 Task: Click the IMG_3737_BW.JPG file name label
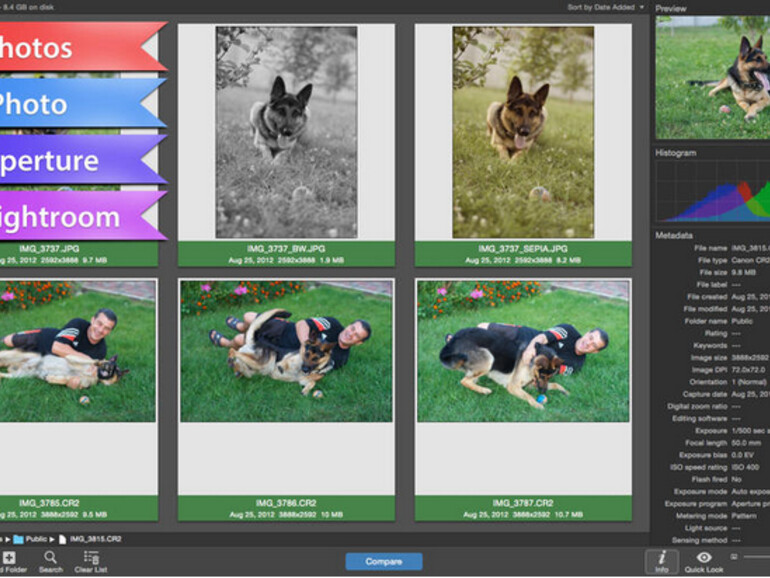point(286,249)
